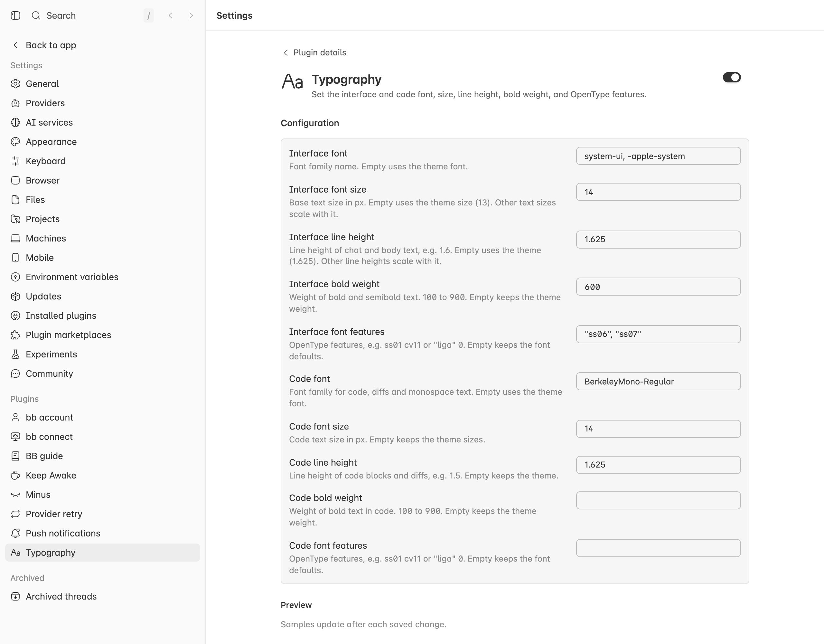This screenshot has width=824, height=644.
Task: Click the Interface font features field
Action: (x=658, y=334)
